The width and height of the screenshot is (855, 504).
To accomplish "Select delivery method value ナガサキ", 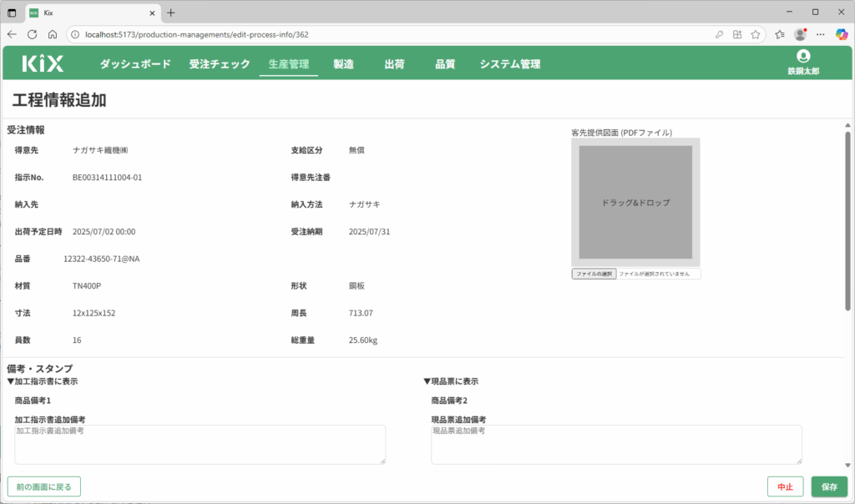I will pos(364,204).
